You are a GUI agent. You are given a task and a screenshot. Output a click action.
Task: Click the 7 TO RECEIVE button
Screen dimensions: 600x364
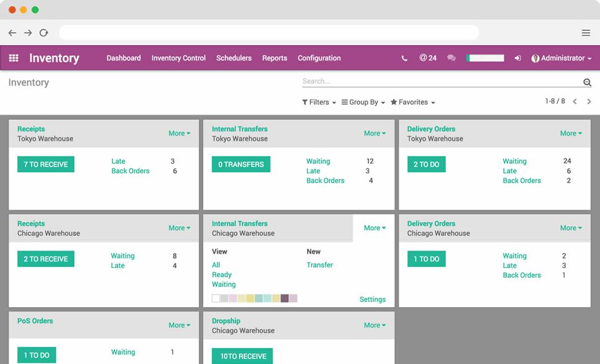point(45,163)
